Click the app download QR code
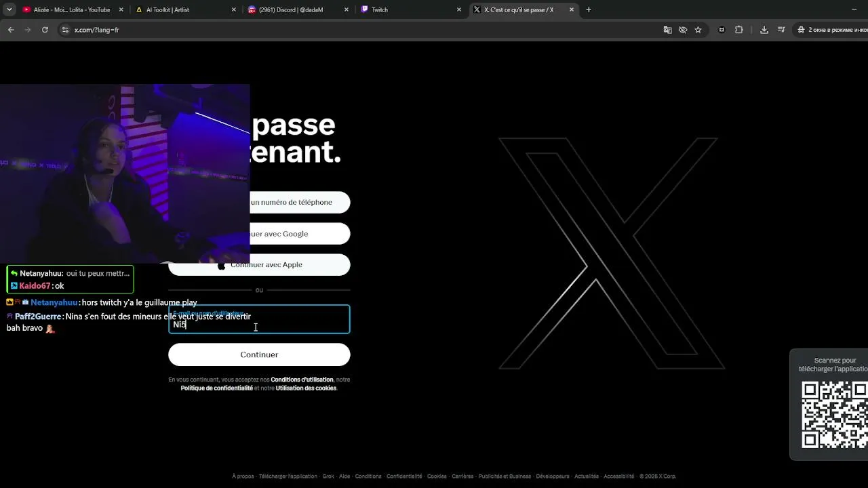The image size is (868, 488). click(x=835, y=415)
